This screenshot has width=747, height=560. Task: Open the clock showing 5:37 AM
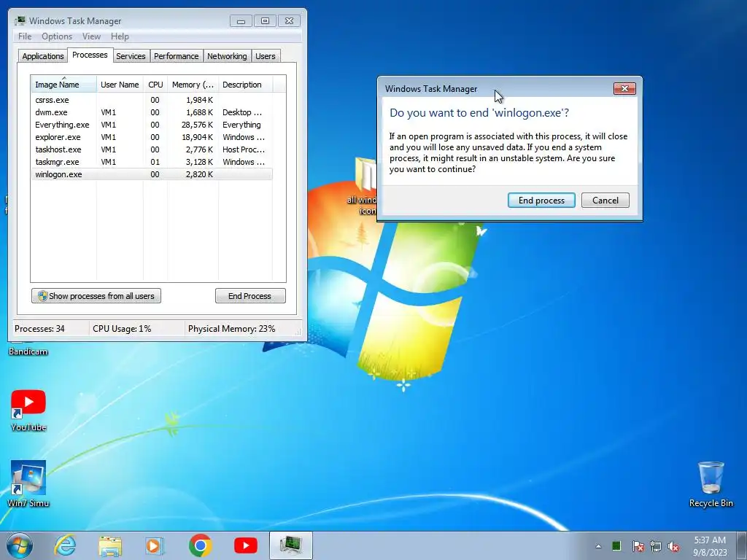pos(710,546)
